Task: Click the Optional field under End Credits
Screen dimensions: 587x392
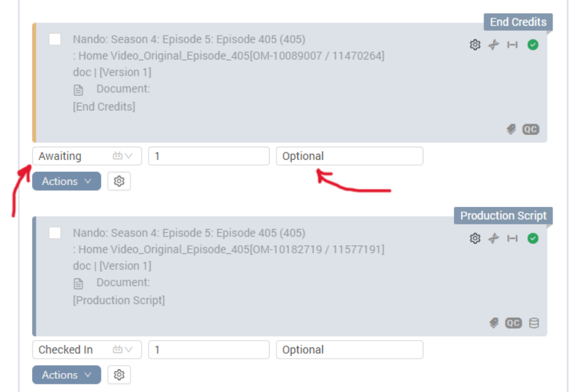Action: (350, 156)
